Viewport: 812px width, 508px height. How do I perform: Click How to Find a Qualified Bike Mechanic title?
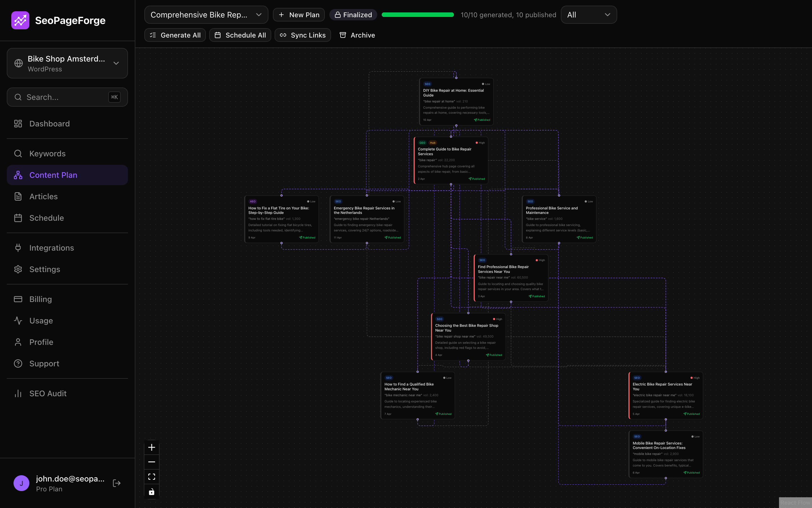point(409,387)
